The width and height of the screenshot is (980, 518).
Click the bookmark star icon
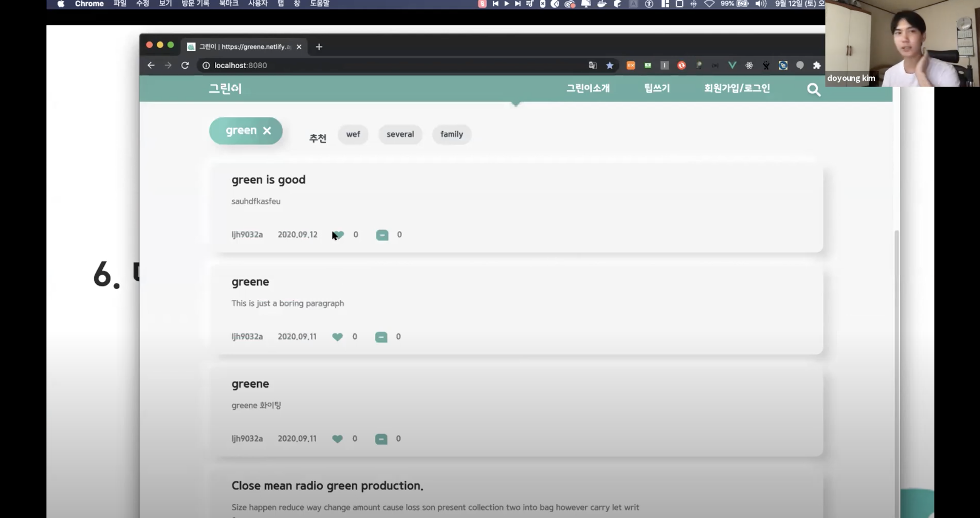[610, 65]
